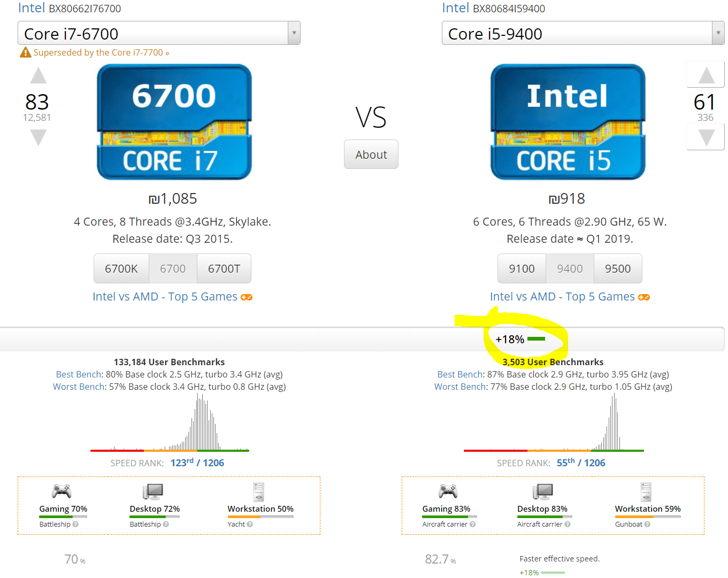
Task: Downvote the Core i7-6700 processor
Action: (x=38, y=137)
